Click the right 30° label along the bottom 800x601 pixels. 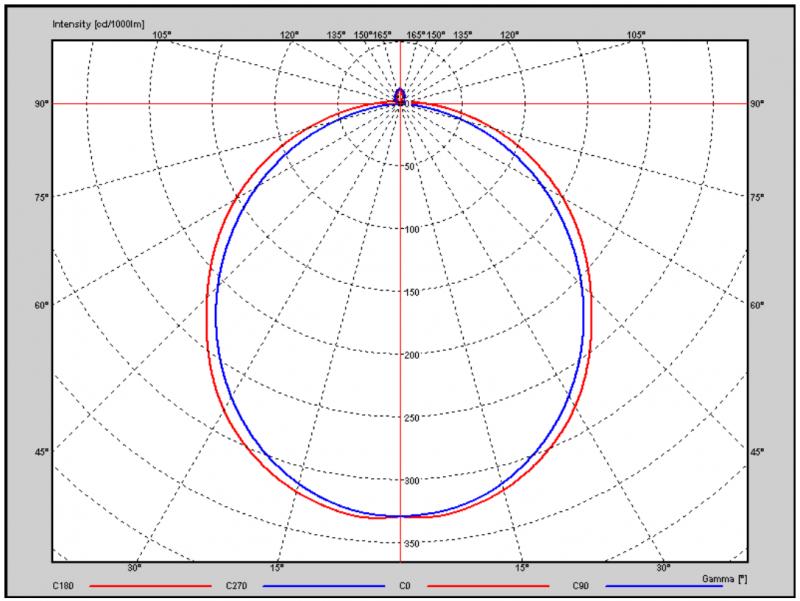663,567
